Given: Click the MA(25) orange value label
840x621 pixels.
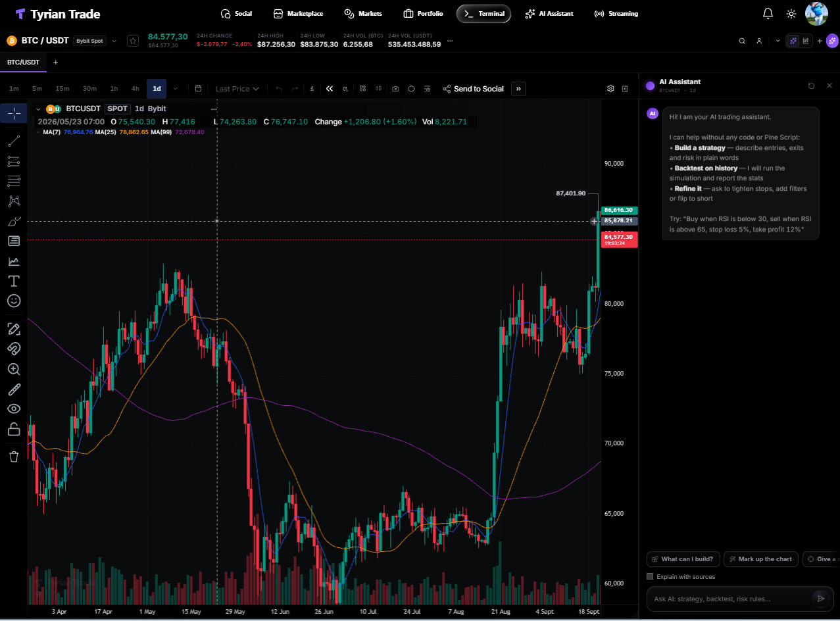Looking at the screenshot, I should click(x=134, y=132).
